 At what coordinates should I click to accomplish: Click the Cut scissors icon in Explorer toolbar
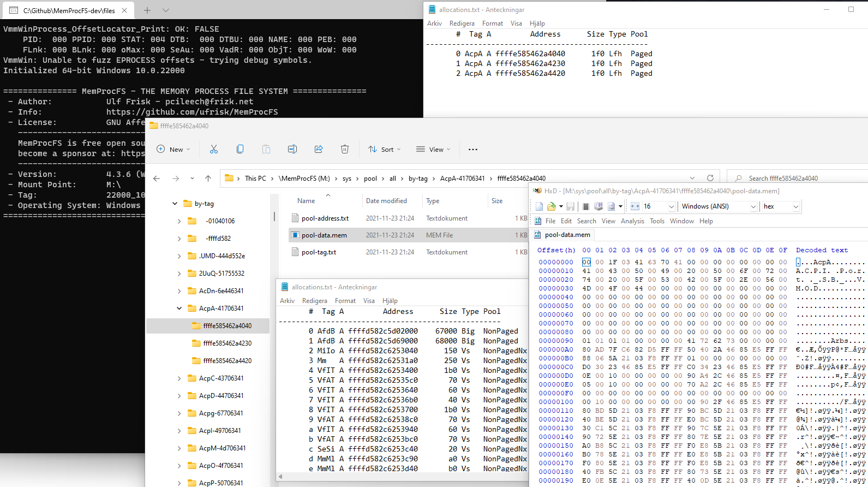(213, 149)
